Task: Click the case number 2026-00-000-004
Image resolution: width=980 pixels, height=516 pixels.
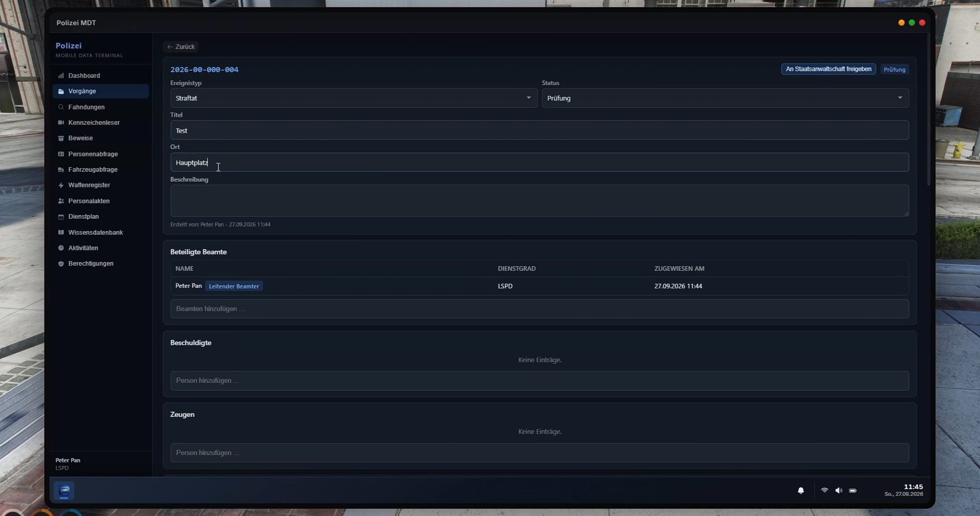Action: click(204, 70)
